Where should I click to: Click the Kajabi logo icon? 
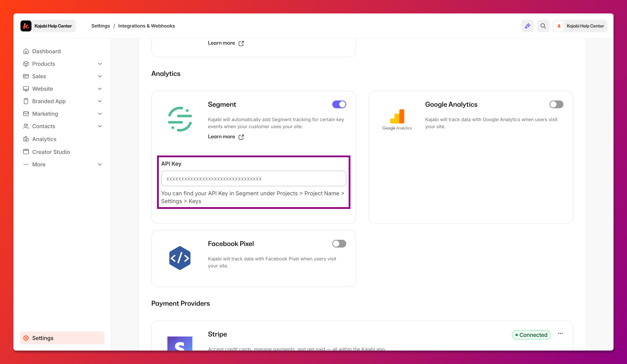click(26, 26)
